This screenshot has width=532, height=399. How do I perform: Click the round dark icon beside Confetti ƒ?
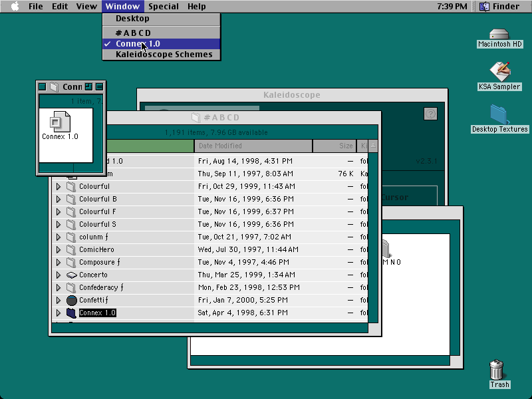[x=71, y=301]
